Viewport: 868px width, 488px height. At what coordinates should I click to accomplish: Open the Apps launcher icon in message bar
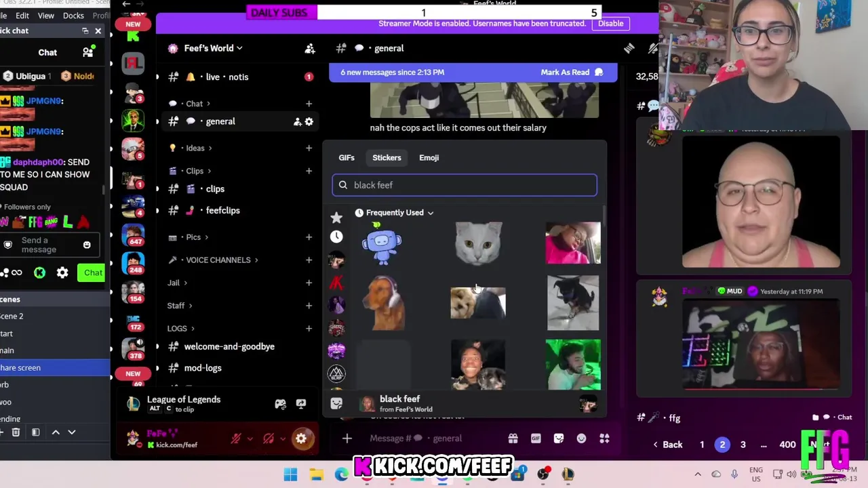click(604, 439)
